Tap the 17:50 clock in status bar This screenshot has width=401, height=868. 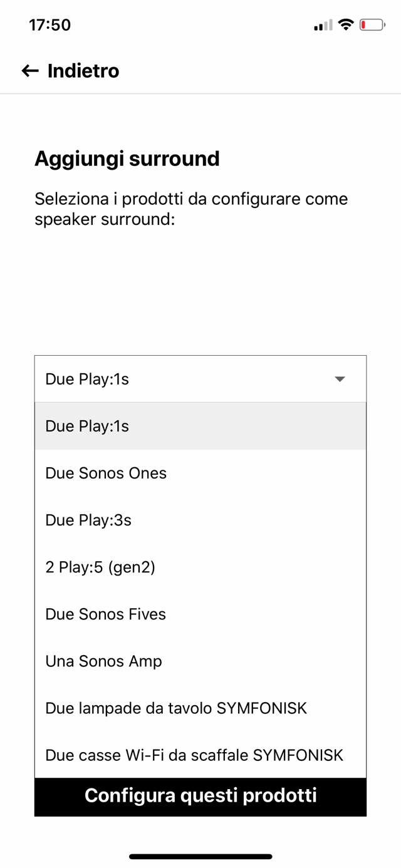click(50, 25)
